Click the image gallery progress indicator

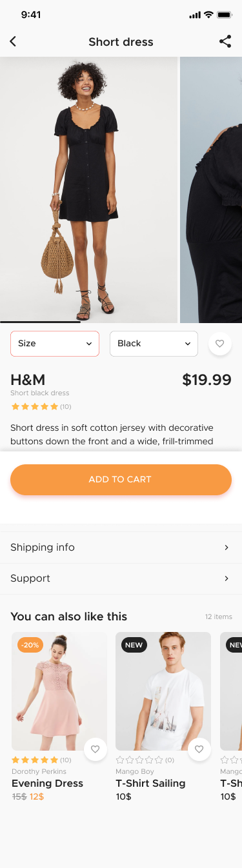(40, 322)
